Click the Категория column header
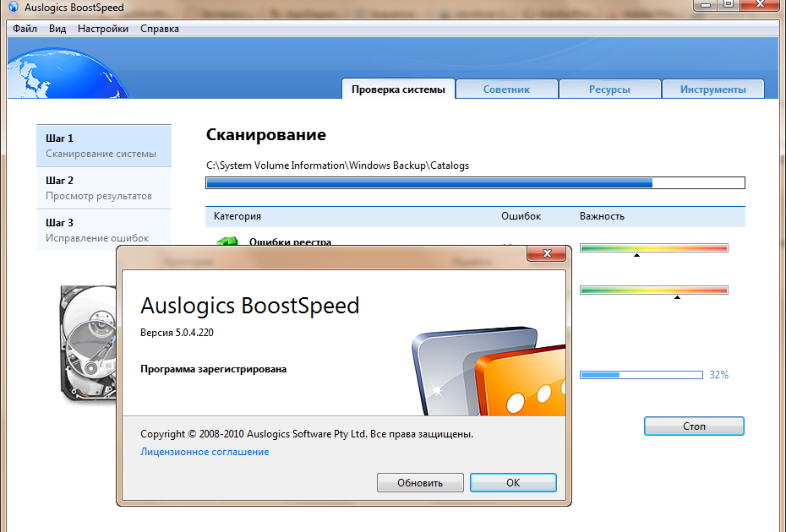The height and width of the screenshot is (532, 786). tap(237, 216)
